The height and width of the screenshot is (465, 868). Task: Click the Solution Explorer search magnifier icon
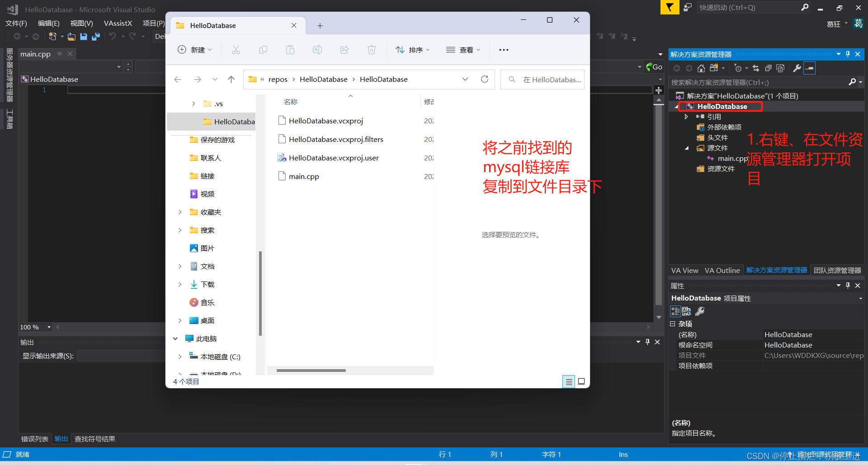(852, 82)
